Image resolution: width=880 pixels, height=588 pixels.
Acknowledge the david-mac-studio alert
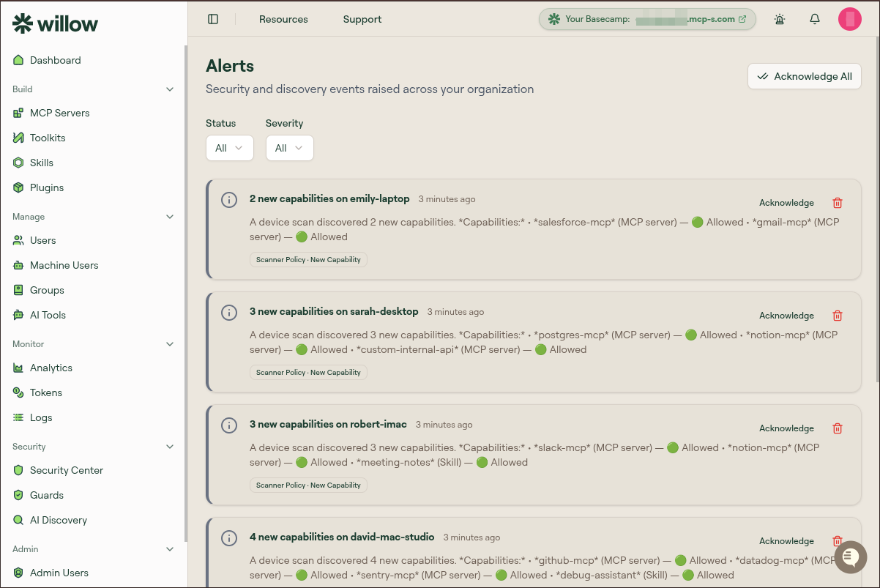coord(786,541)
